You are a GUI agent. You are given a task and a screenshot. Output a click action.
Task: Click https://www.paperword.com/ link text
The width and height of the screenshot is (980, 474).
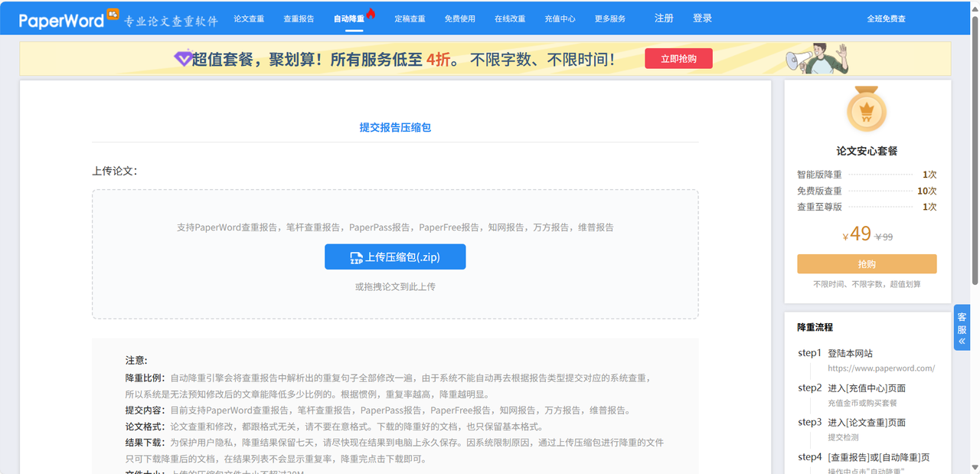(881, 368)
